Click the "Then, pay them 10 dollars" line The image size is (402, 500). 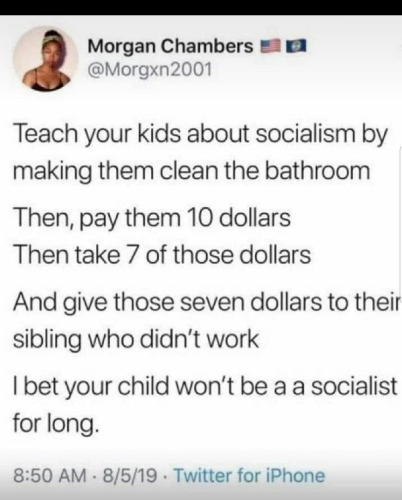click(152, 219)
